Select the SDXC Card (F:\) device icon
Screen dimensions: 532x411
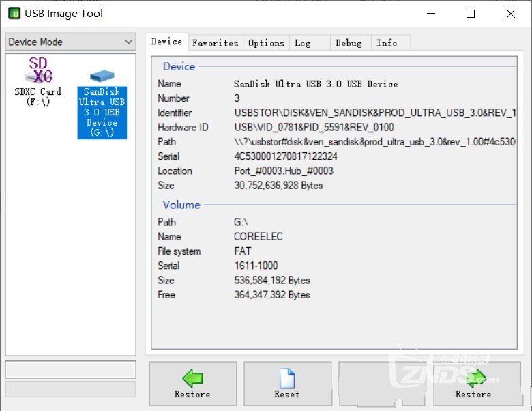[x=38, y=81]
